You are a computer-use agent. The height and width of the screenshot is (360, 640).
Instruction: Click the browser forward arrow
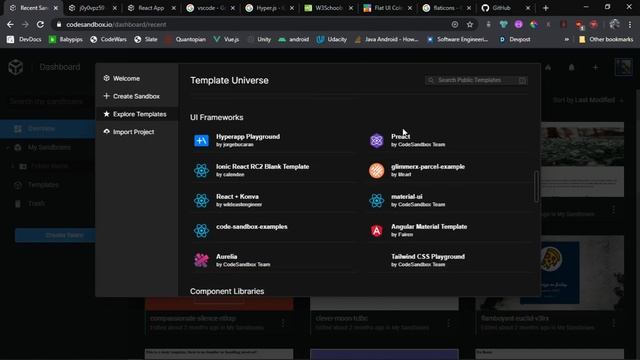(x=25, y=24)
